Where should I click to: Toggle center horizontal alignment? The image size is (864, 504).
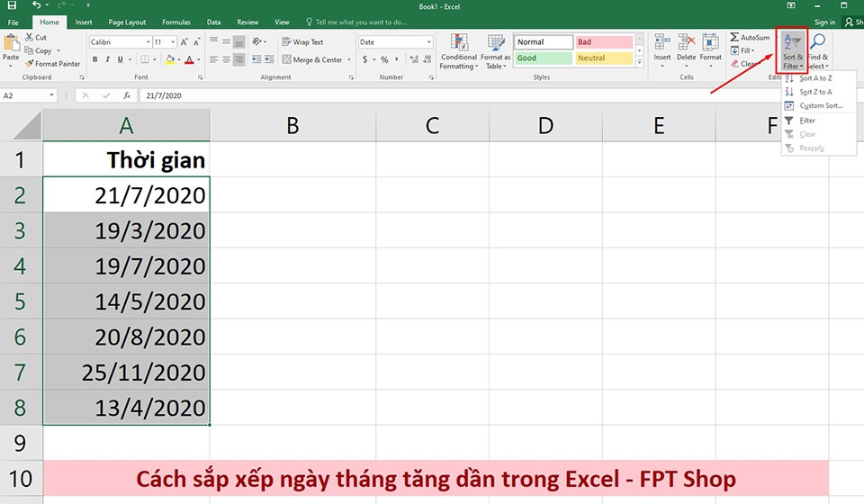click(x=227, y=59)
